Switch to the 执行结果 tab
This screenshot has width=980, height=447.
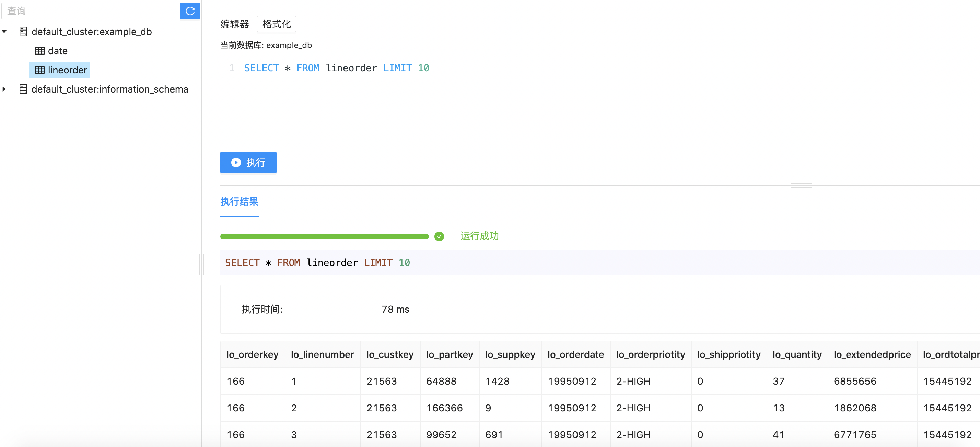(239, 202)
